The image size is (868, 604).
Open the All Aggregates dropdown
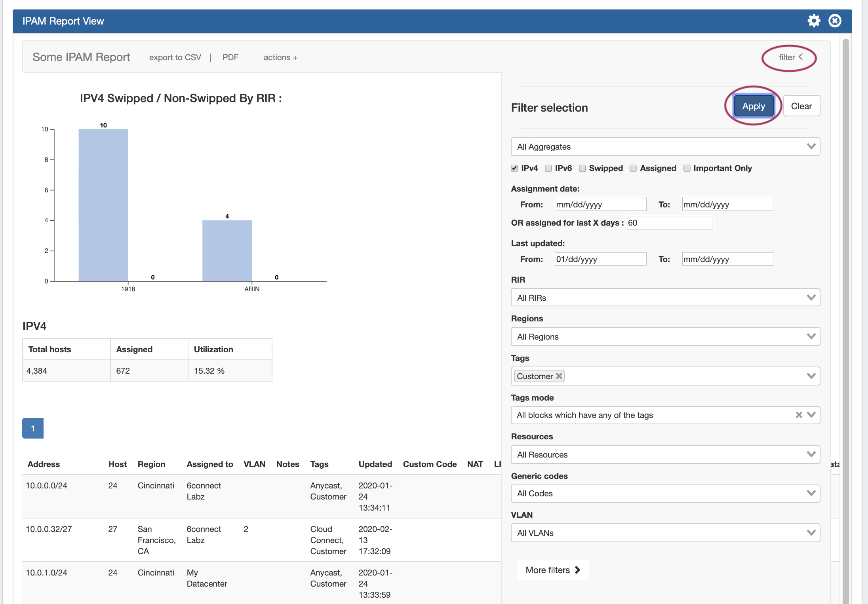click(665, 147)
